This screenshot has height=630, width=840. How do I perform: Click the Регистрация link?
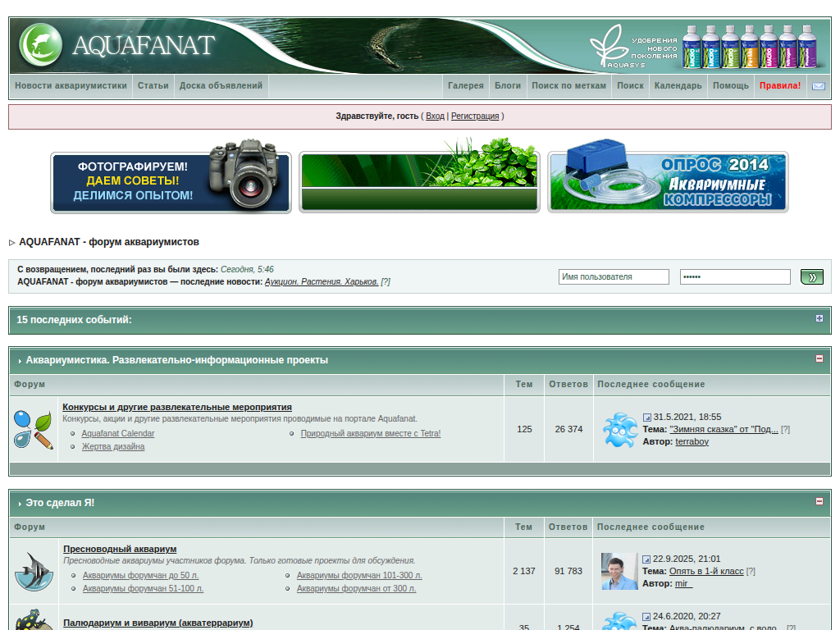[x=475, y=116]
